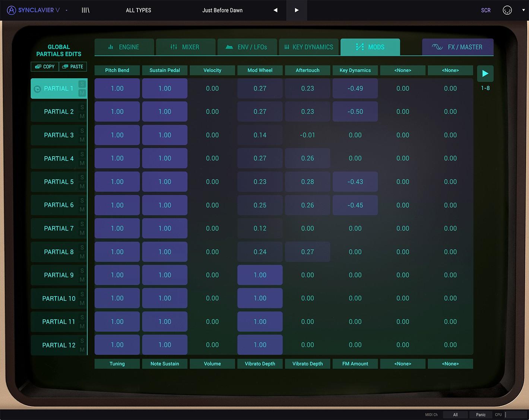Click the Just Before Dawn preset name
The width and height of the screenshot is (529, 420).
222,10
